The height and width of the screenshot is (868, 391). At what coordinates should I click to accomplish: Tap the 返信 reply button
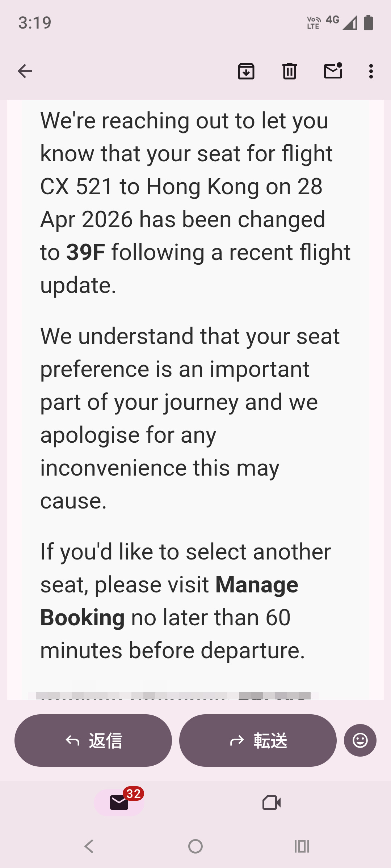coord(93,740)
